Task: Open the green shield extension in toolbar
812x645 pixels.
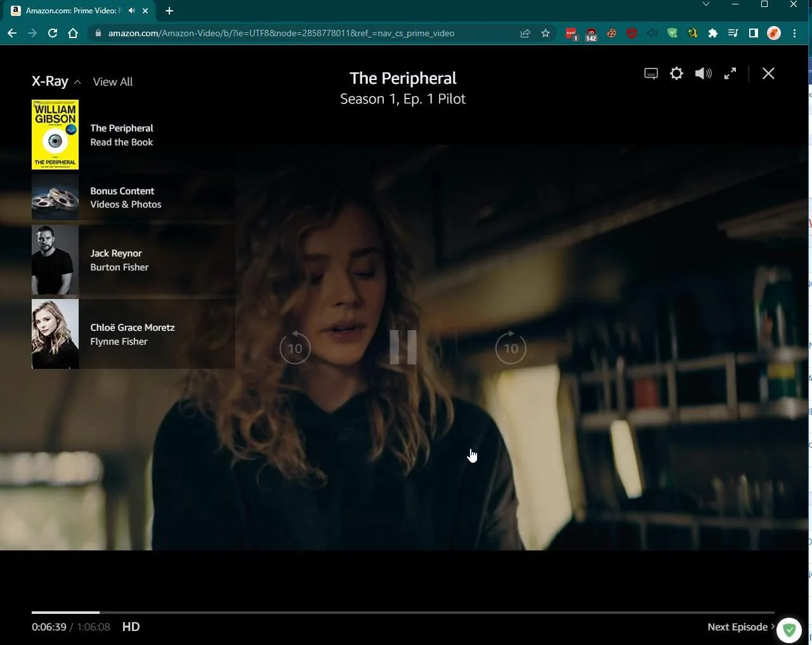Action: pyautogui.click(x=672, y=33)
